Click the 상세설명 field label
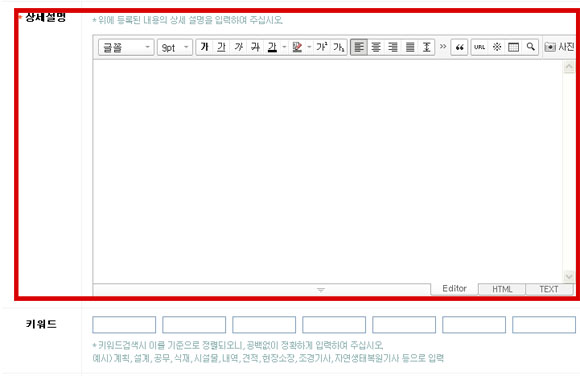 pyautogui.click(x=45, y=17)
